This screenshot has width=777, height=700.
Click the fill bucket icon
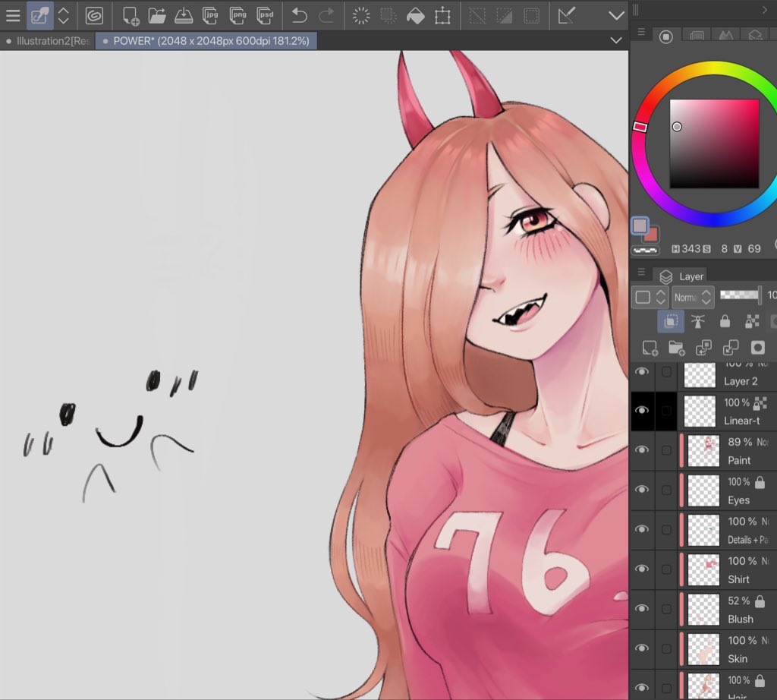pos(416,16)
